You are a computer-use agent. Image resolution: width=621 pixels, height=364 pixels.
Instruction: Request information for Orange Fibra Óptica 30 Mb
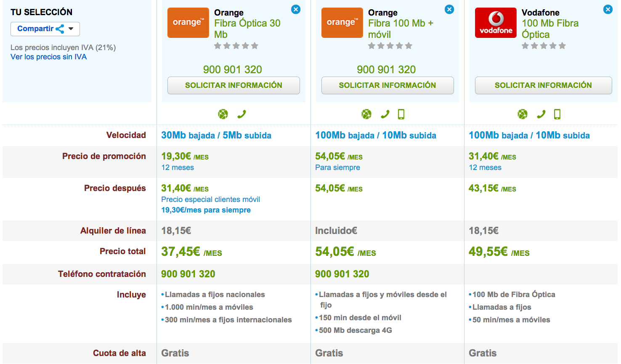click(x=234, y=85)
